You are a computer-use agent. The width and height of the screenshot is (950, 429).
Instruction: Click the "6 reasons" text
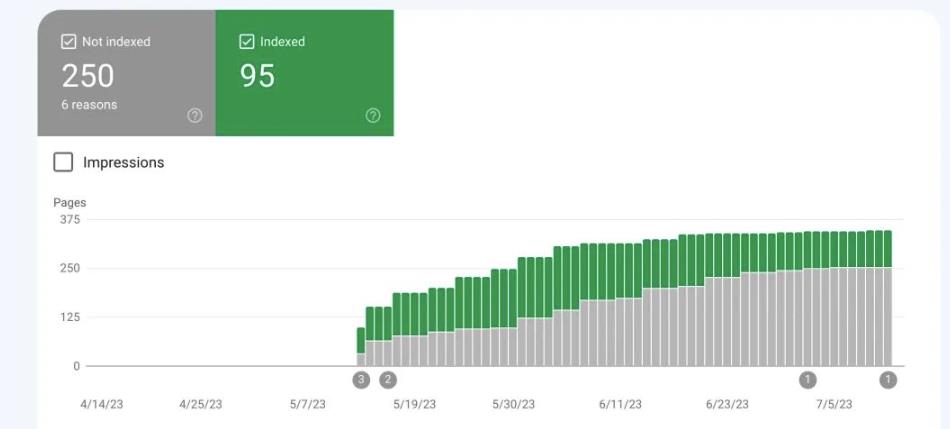pos(89,105)
